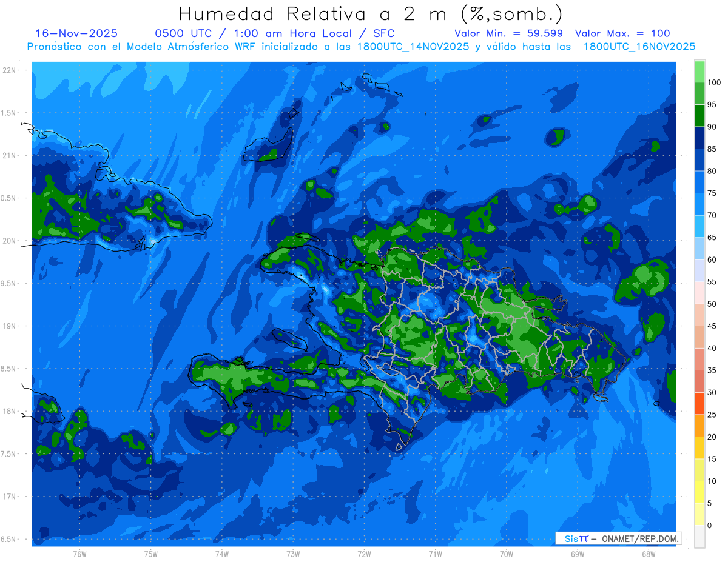This screenshot has height=562, width=728.
Task: Click the '75W' longitude label
Action: [151, 554]
